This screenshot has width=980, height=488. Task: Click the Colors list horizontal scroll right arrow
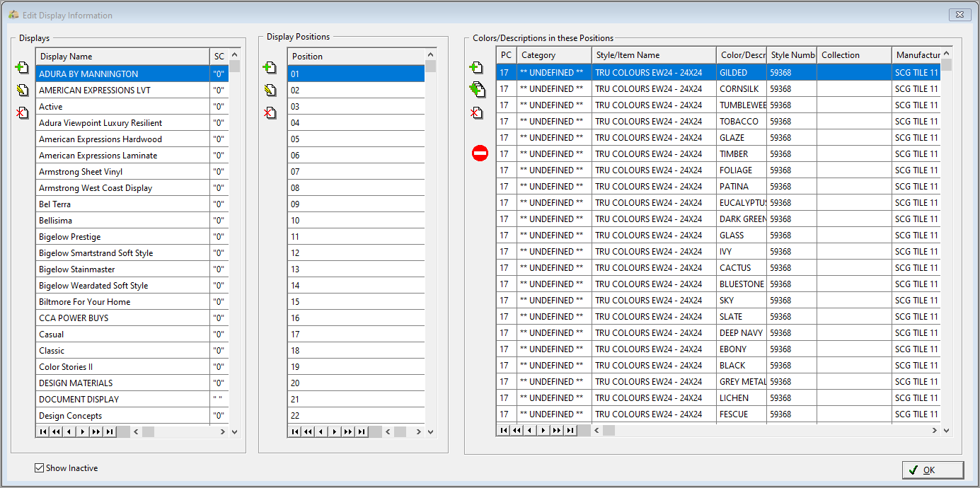(x=935, y=430)
